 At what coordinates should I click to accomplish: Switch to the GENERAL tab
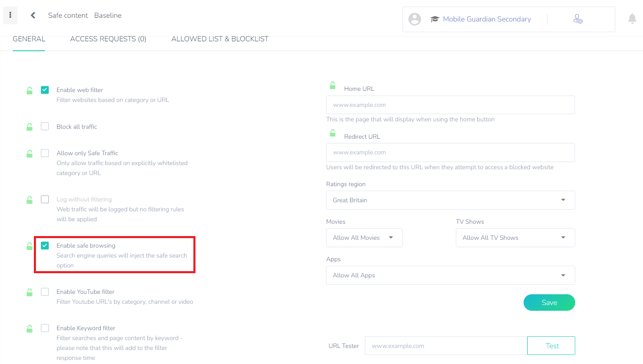click(x=29, y=39)
